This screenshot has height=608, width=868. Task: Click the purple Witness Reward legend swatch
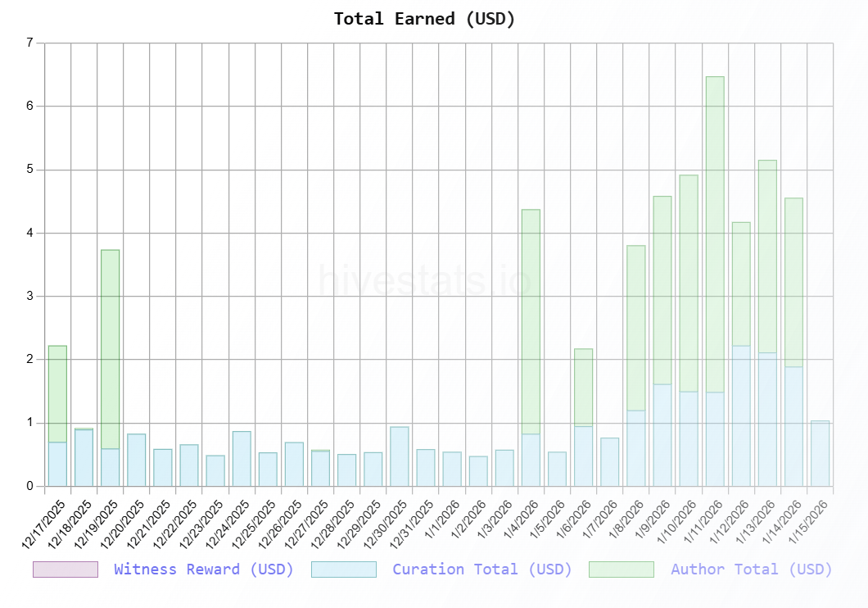[65, 569]
